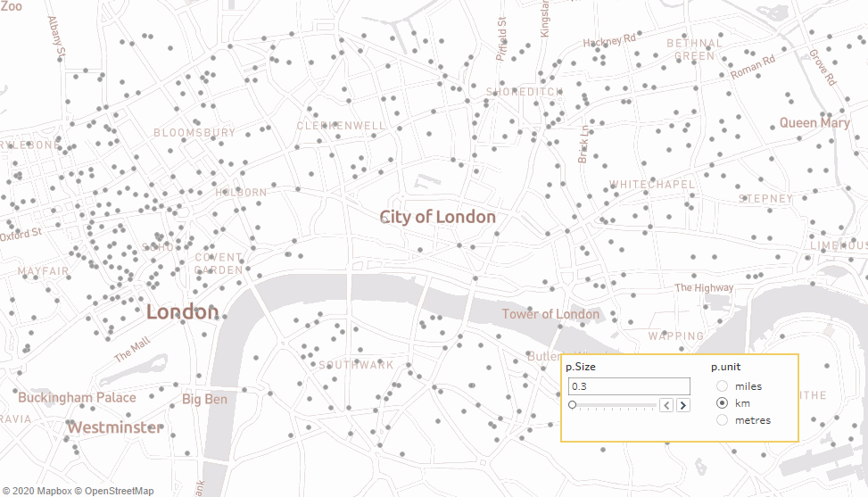
Task: Click the Bloomsbury district label
Action: point(194,133)
